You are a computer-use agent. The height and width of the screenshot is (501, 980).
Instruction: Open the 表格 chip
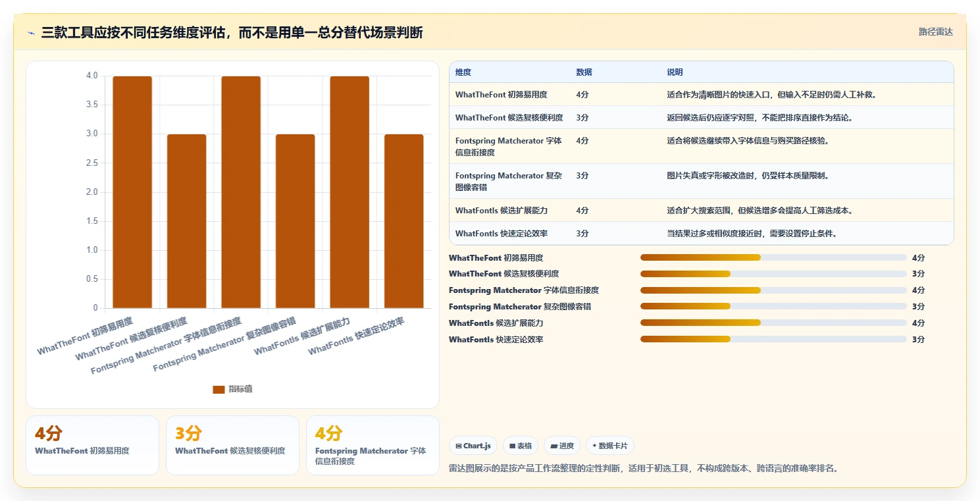click(521, 446)
